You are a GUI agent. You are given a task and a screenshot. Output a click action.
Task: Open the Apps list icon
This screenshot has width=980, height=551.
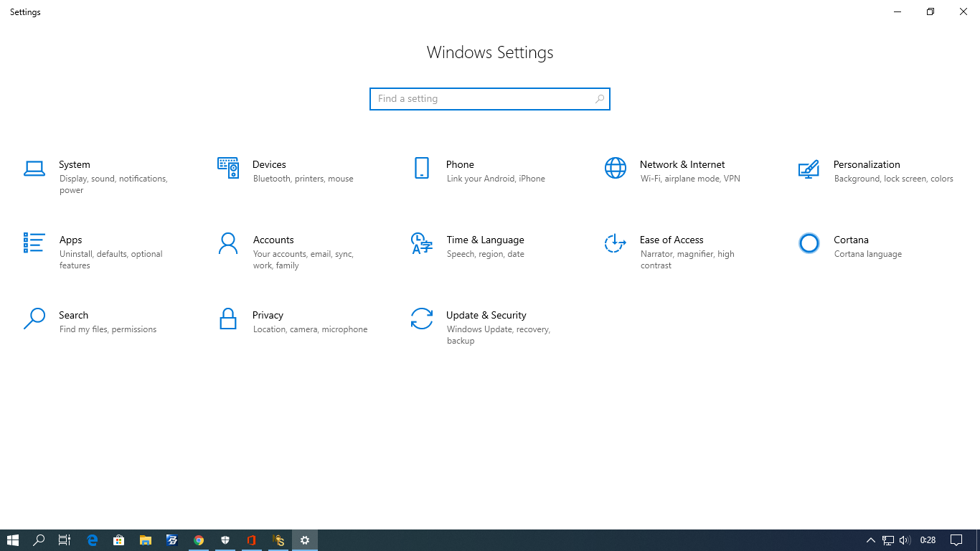tap(34, 242)
